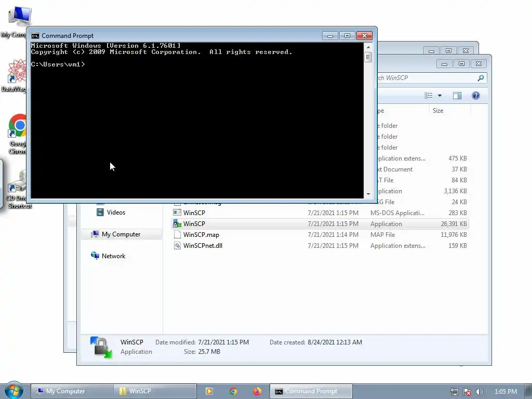Viewport: 532px width, 399px height.
Task: Click the large WinSCP icon in details pane
Action: click(101, 347)
